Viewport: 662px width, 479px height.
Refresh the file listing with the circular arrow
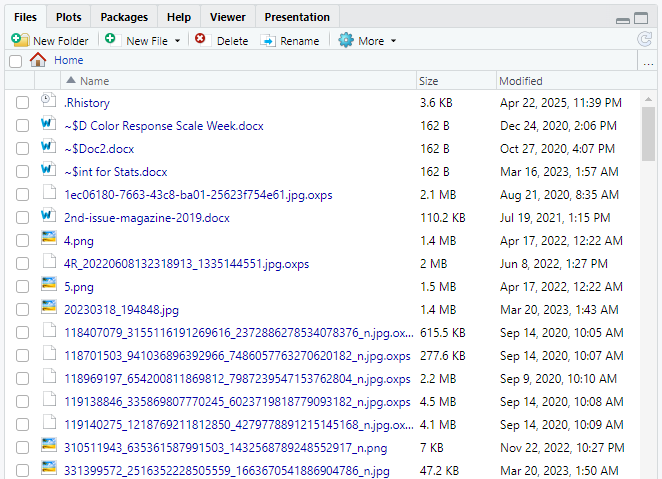[x=645, y=39]
